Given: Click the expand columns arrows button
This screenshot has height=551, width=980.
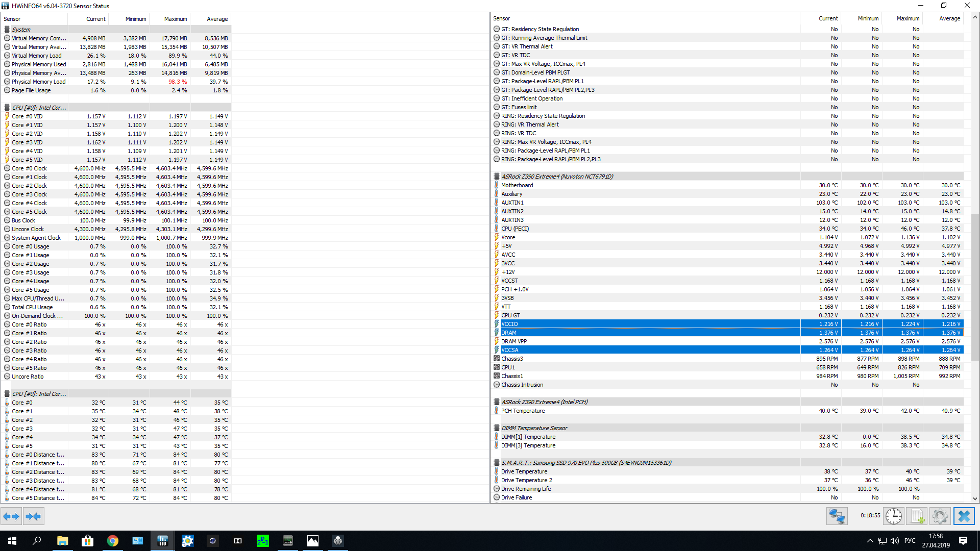Looking at the screenshot, I should coord(11,516).
